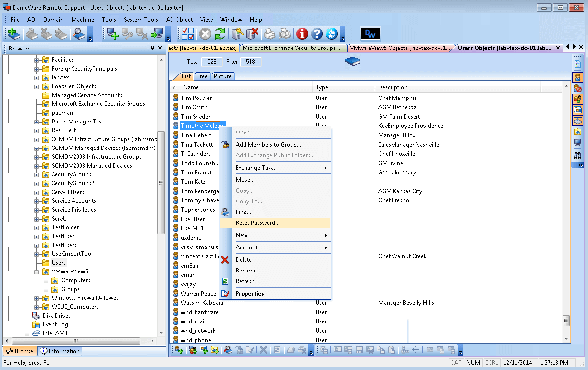Pin the Browser pane with the pushpin button
Image resolution: width=588 pixels, height=370 pixels.
[x=152, y=48]
